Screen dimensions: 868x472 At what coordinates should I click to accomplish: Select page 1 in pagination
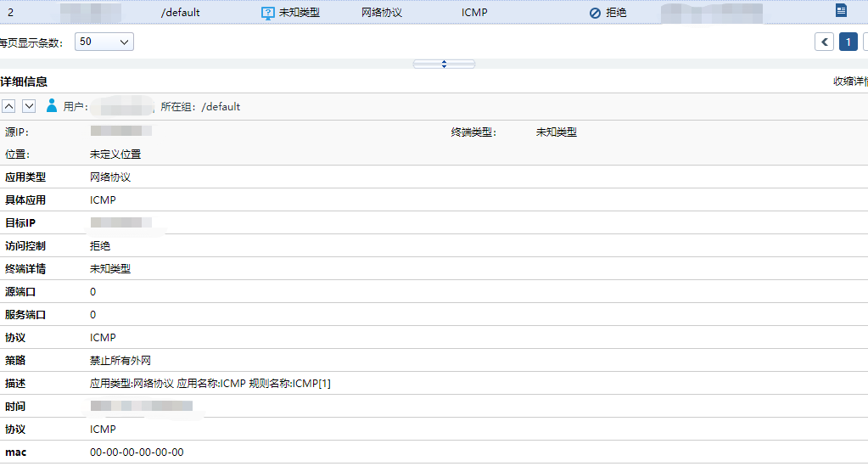coord(848,42)
